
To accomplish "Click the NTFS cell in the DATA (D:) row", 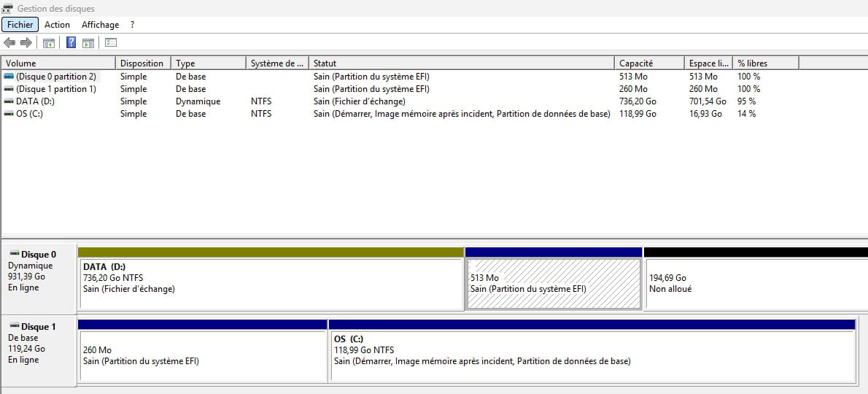I will (261, 101).
